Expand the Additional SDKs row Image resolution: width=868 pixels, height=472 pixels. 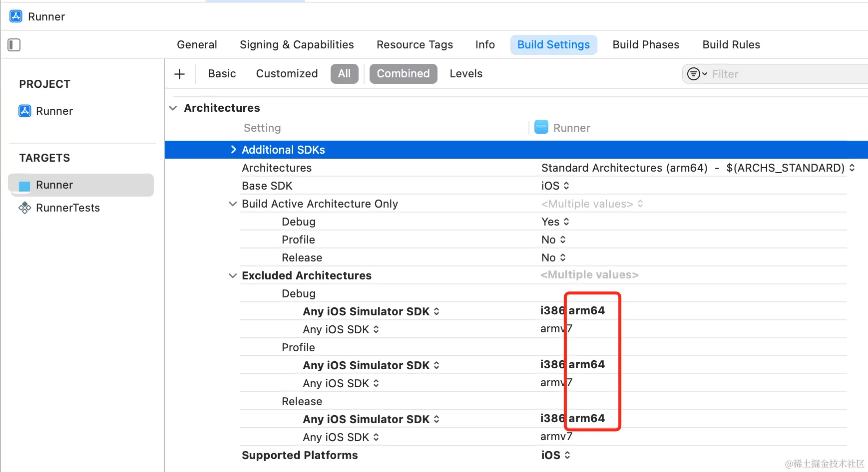pos(233,150)
